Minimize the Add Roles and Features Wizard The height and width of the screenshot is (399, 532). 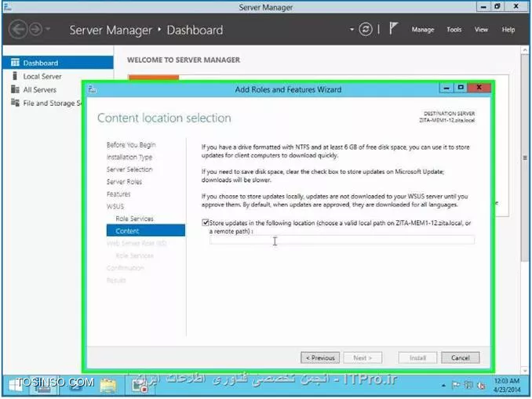coord(446,88)
